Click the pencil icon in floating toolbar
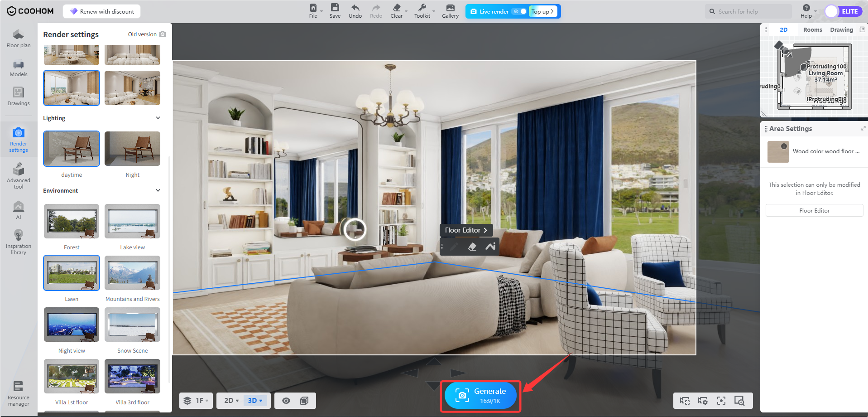 point(454,247)
